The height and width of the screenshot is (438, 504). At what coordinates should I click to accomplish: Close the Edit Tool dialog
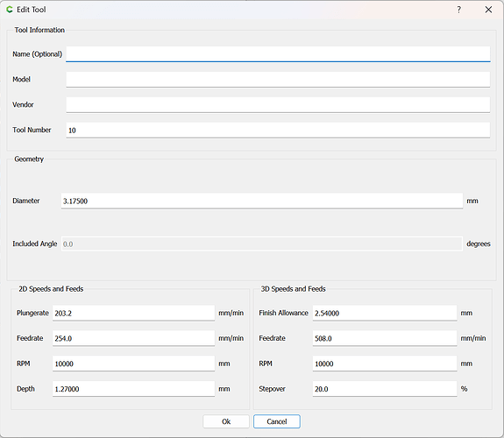coord(488,10)
